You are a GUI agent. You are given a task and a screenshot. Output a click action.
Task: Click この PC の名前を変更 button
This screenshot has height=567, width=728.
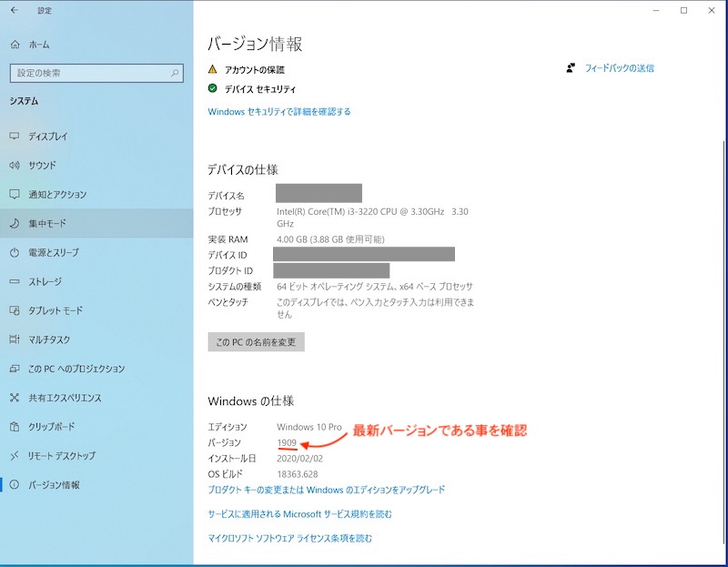[256, 342]
